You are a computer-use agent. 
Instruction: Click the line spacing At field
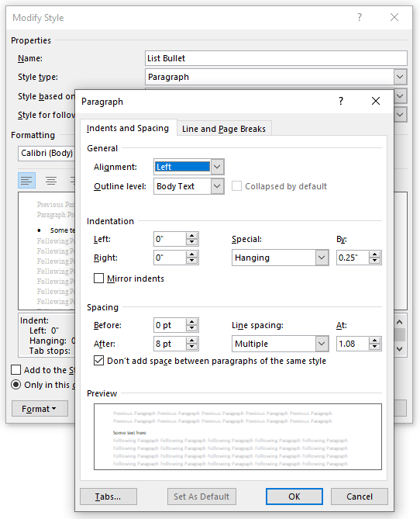coord(353,344)
